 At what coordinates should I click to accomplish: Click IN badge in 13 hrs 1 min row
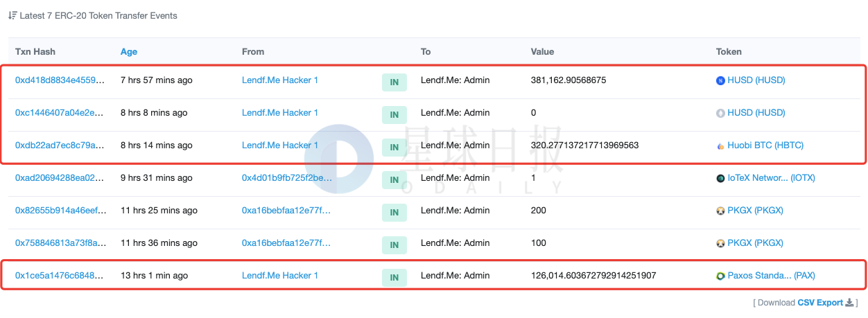pos(394,278)
